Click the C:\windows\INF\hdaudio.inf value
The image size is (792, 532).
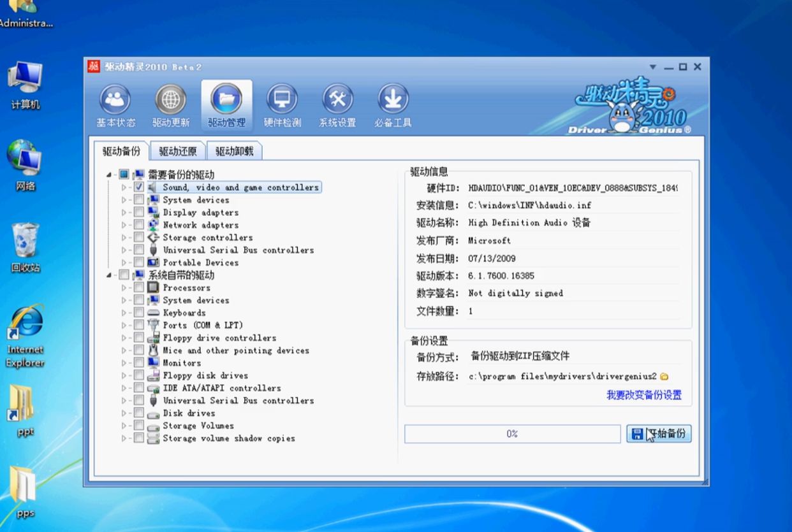530,205
